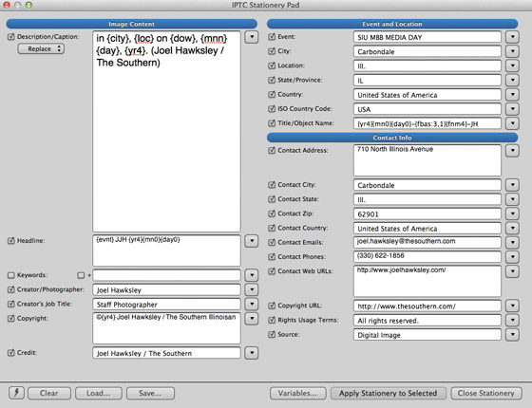Expand dropdown beside Source field
Viewport: 532px width, 408px height.
(512, 334)
